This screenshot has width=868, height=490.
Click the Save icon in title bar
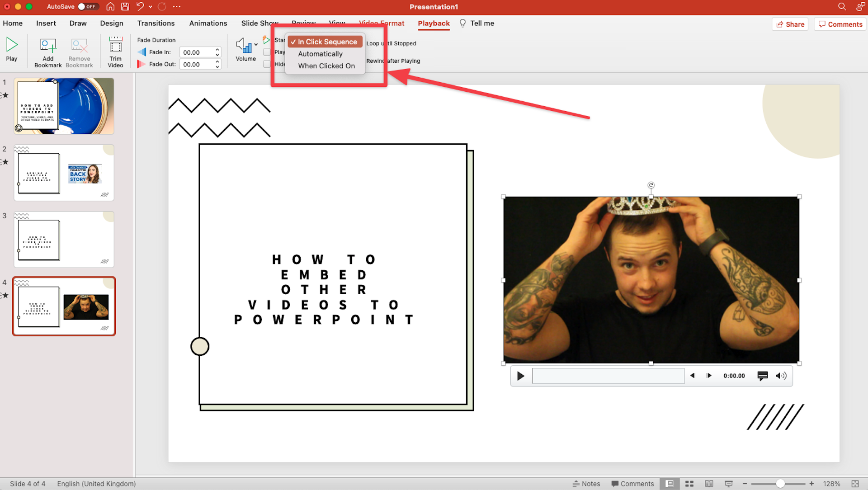125,7
